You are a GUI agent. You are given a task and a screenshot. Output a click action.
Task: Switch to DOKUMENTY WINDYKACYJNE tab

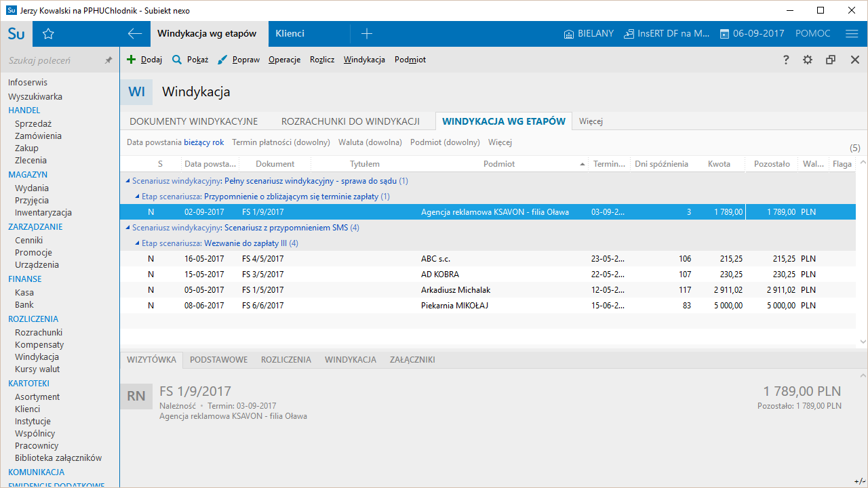pos(194,121)
